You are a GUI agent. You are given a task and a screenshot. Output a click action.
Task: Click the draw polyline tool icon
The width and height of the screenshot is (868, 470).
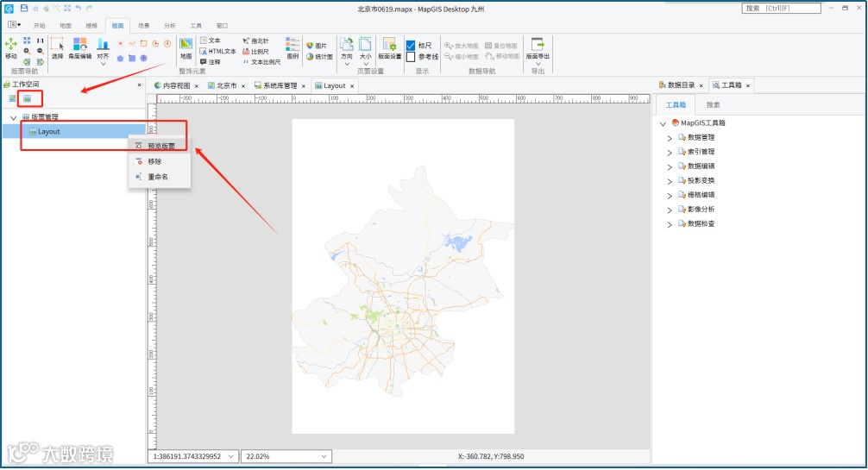pos(132,44)
